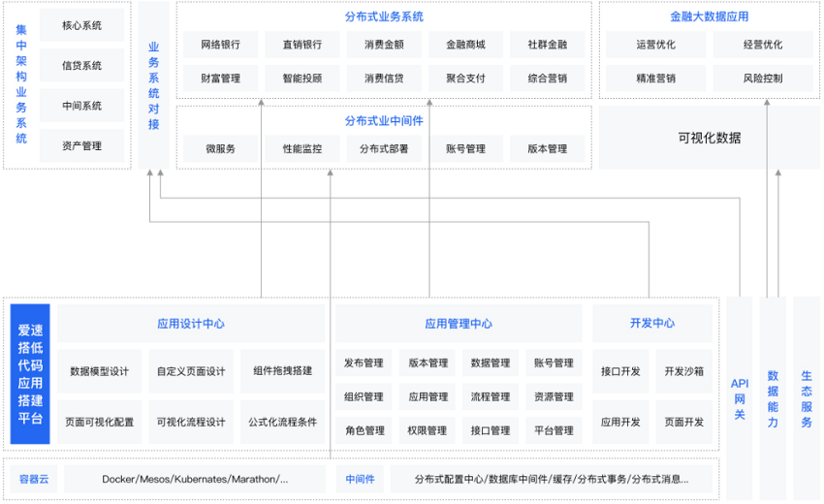Select the 角色管理 box
Viewport: 824px width, 504px height.
pyautogui.click(x=364, y=430)
